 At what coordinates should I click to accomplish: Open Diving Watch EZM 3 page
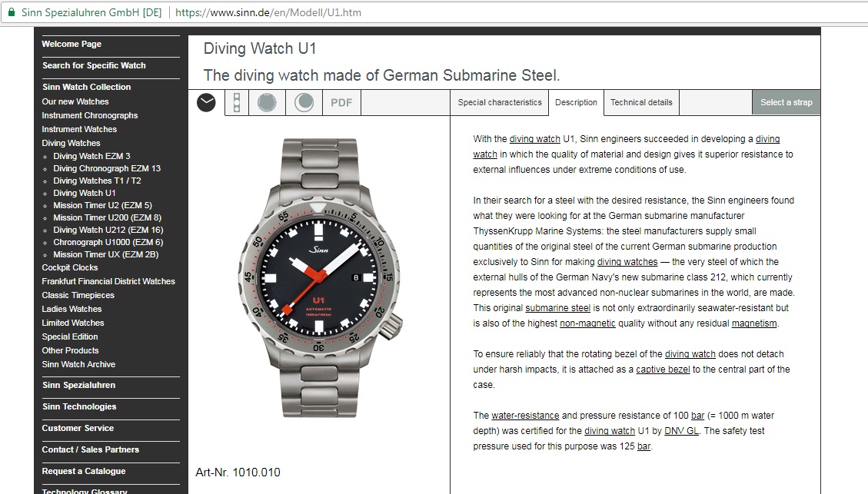click(x=92, y=156)
